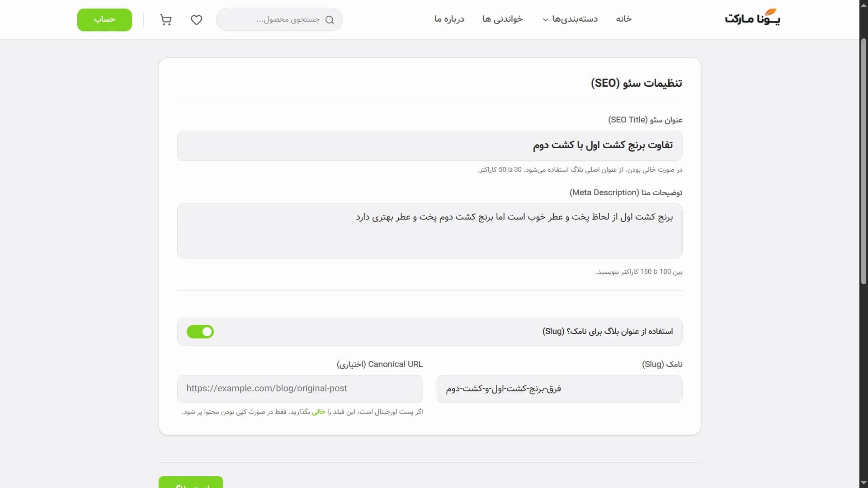The image size is (868, 488).
Task: Click the Canonical URL (اختیاری) label
Action: coord(380,364)
